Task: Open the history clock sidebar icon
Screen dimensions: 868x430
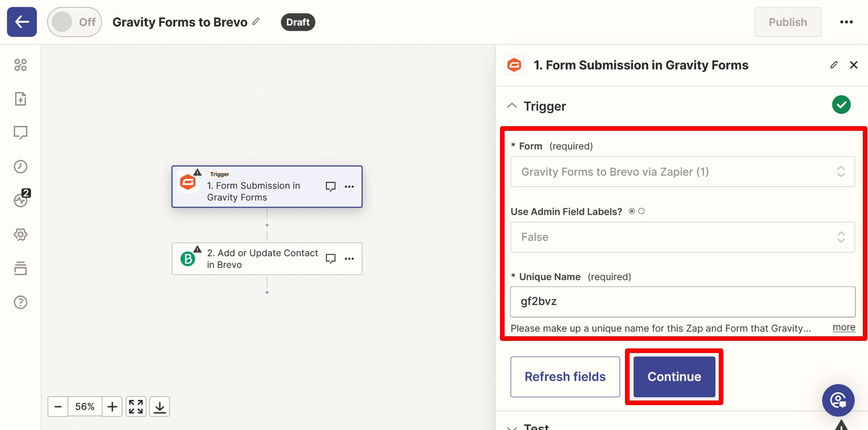Action: (x=20, y=167)
